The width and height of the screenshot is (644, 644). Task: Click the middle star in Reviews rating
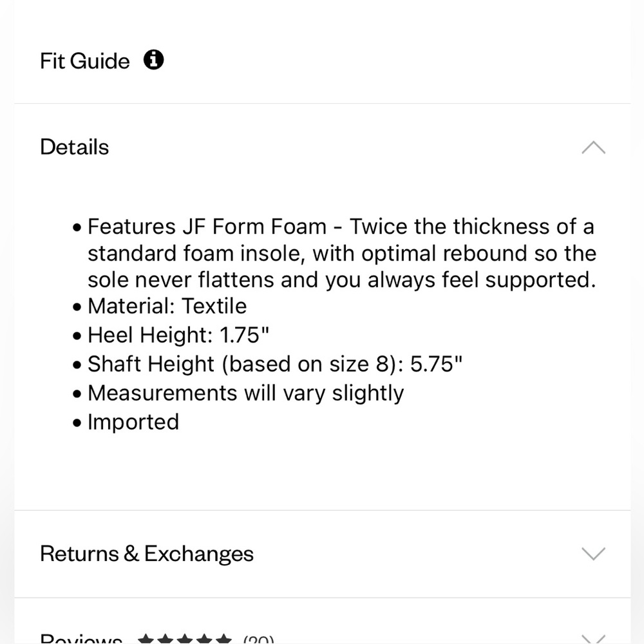pyautogui.click(x=185, y=639)
